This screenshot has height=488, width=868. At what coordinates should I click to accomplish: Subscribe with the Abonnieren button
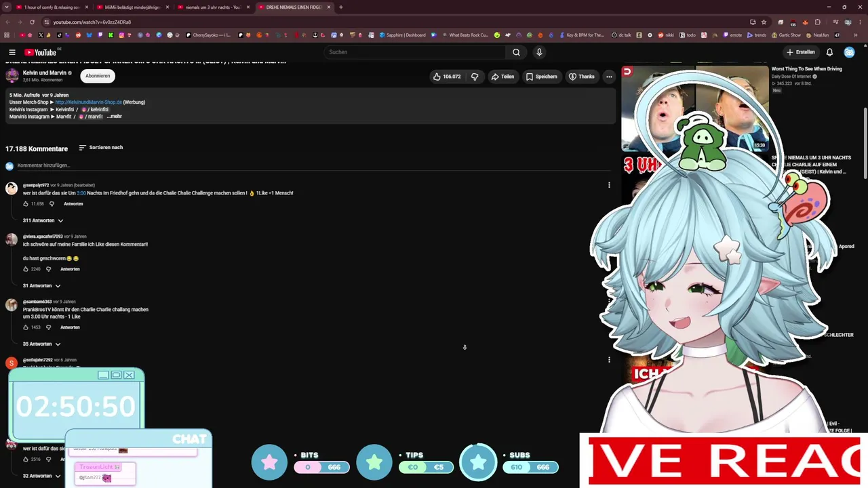point(98,76)
